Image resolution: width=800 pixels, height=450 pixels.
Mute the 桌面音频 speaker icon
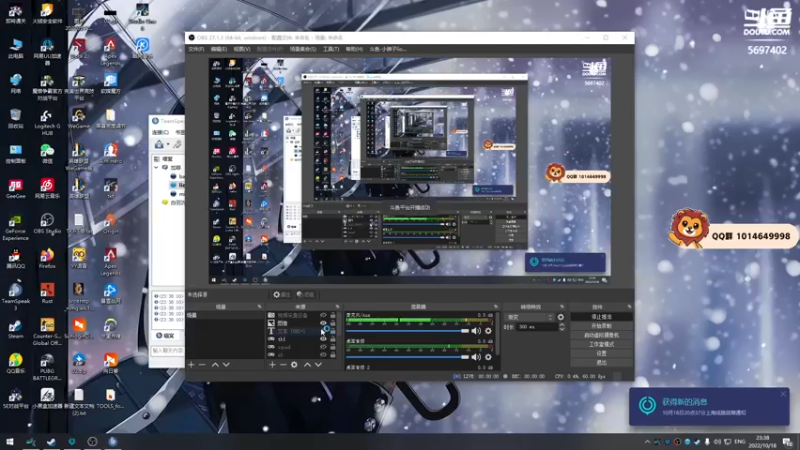click(476, 357)
